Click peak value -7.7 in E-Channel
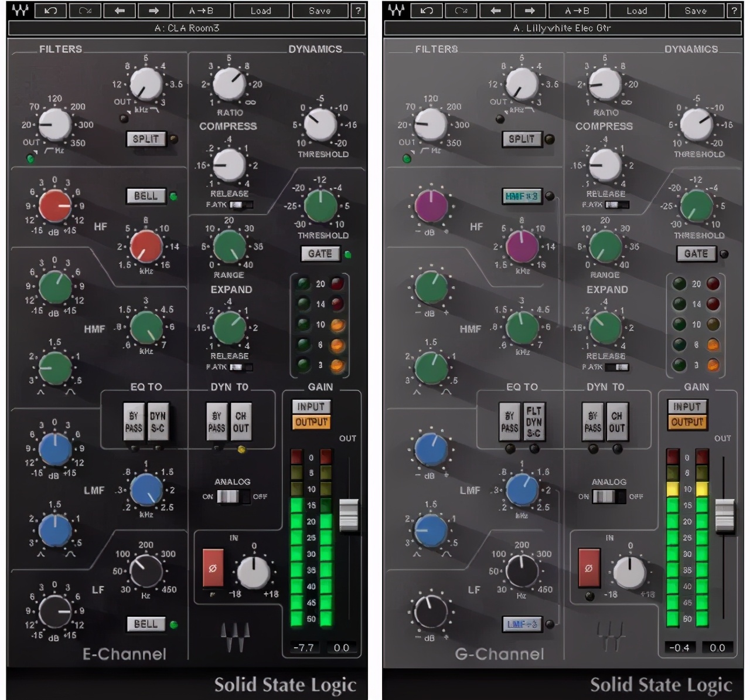This screenshot has height=700, width=750. (305, 648)
